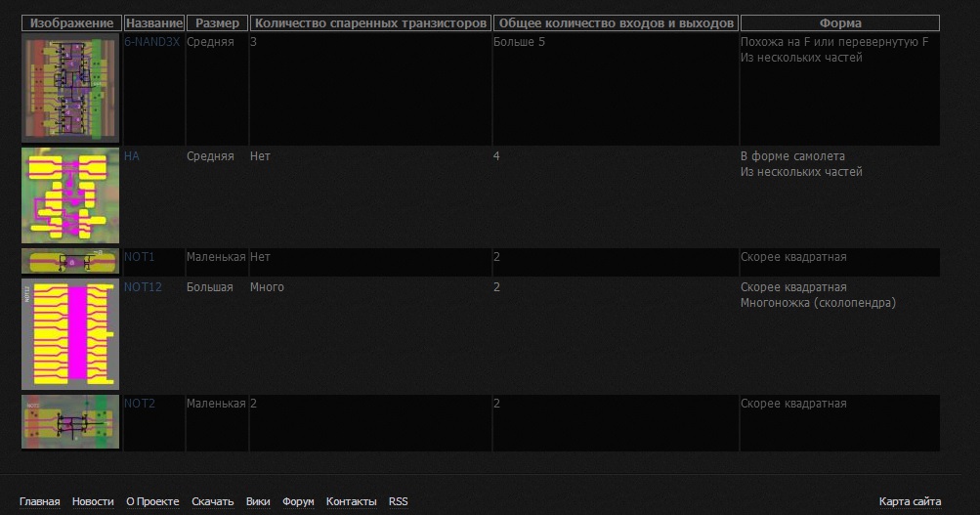Open the 6-NAND3X chip thumbnail image
Viewport: 980px width, 515px height.
[70, 89]
